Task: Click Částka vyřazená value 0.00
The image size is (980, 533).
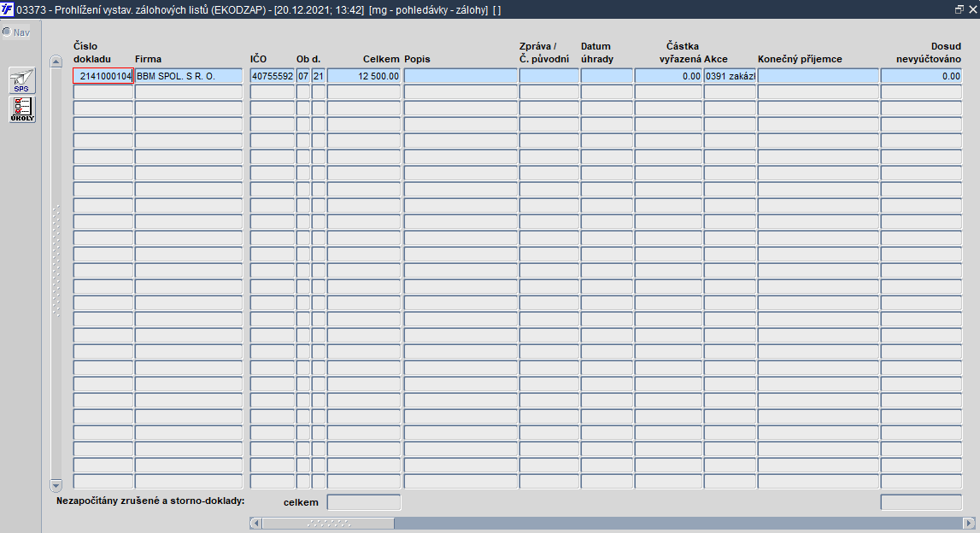Action: click(x=669, y=76)
